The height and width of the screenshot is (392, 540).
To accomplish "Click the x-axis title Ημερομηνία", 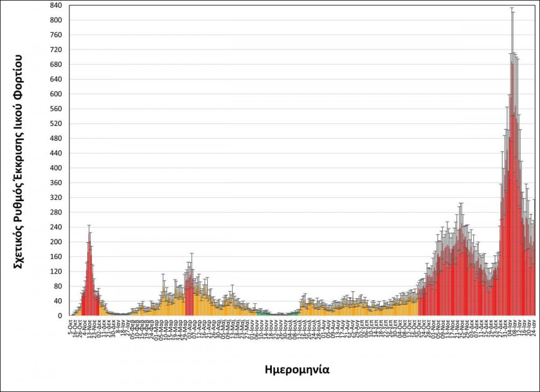I will pos(296,370).
